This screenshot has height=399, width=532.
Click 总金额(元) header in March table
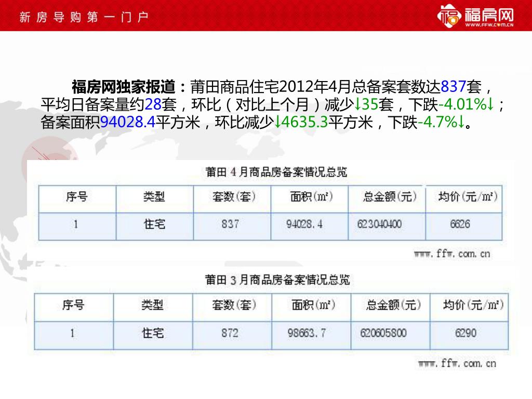coord(394,304)
